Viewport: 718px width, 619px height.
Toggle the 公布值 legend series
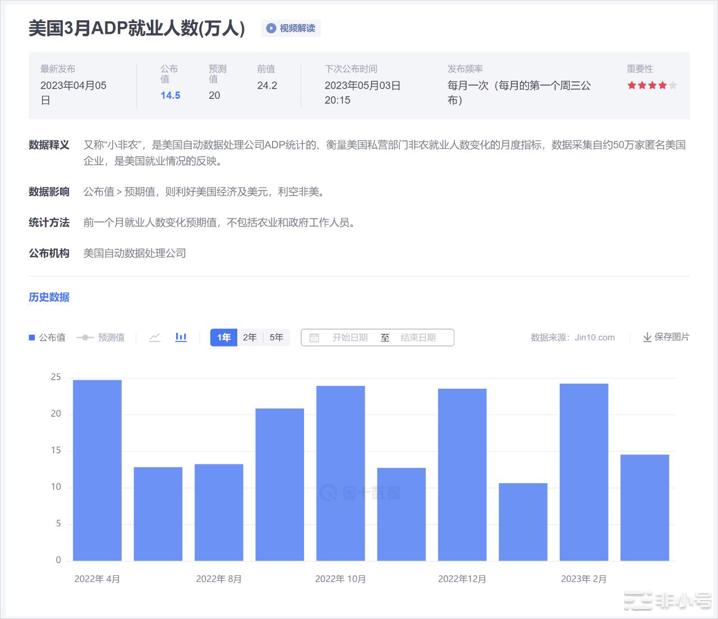coord(47,337)
